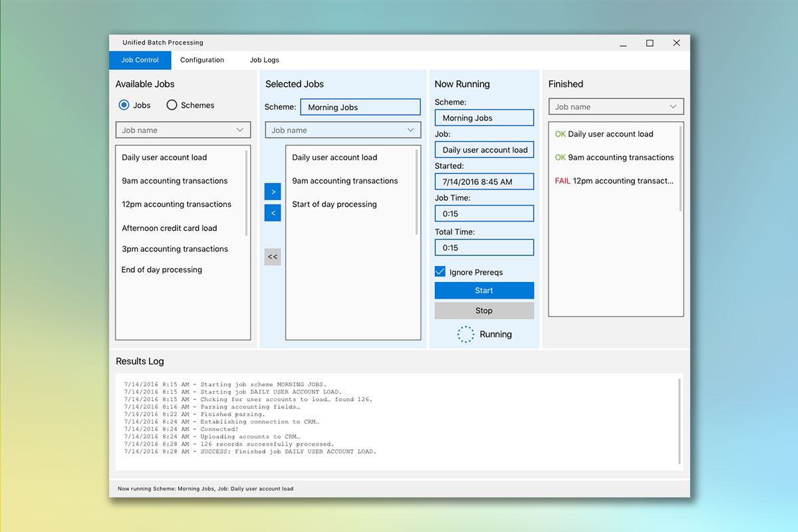Select '9am accounting transactions' in Available Jobs
The width and height of the screenshot is (798, 532).
(x=174, y=181)
